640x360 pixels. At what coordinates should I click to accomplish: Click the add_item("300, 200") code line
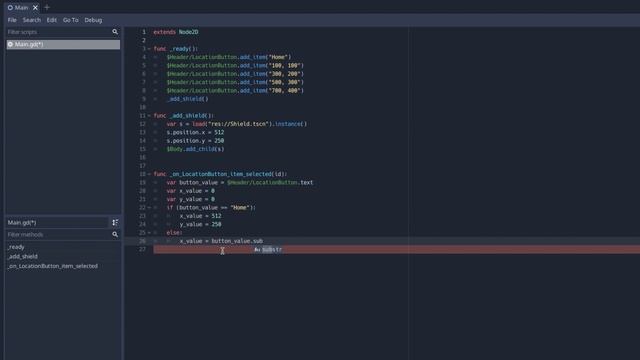(235, 74)
